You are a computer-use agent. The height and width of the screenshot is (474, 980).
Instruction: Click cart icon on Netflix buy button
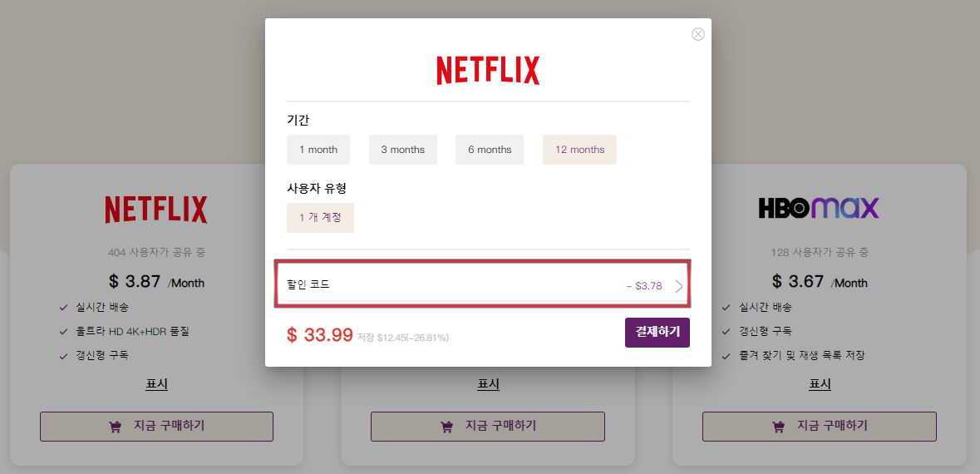pyautogui.click(x=115, y=427)
